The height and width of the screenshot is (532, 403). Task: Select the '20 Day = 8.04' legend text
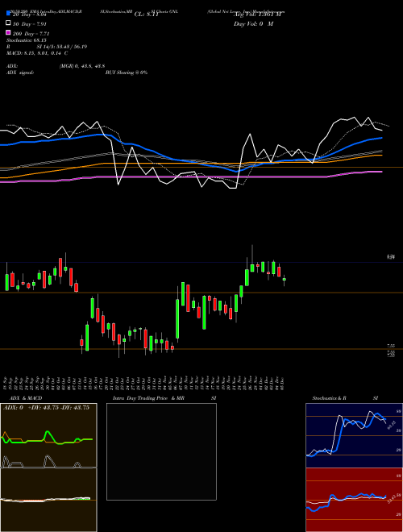click(x=29, y=15)
